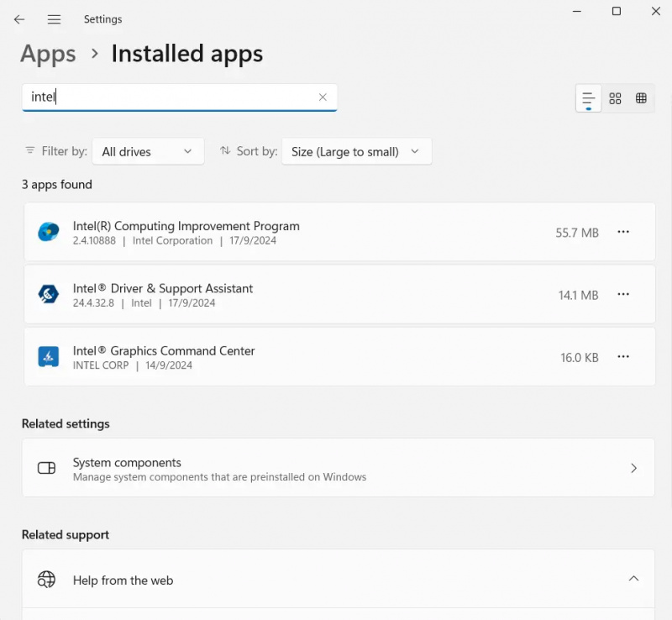Open the Size (Large to small) sort dropdown

coord(356,151)
